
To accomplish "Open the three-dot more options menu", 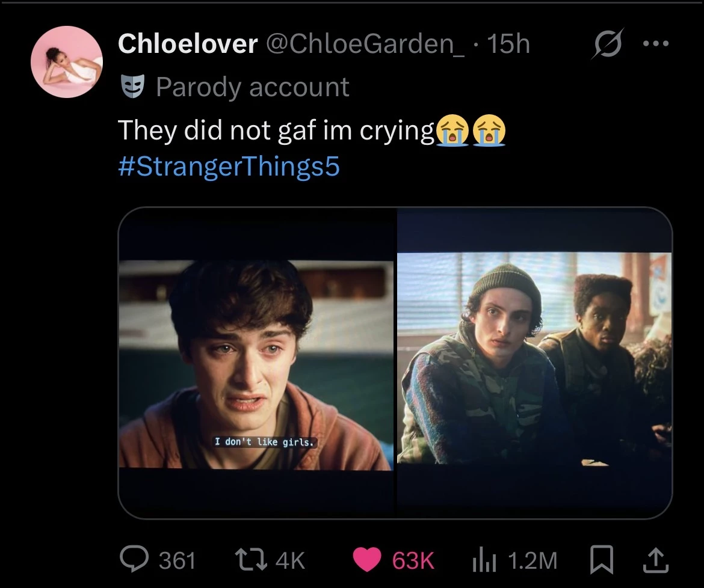I will tap(655, 44).
